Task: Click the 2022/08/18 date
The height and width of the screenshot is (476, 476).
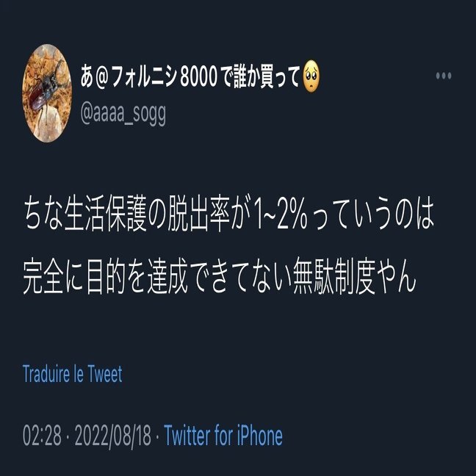Action: 112,436
